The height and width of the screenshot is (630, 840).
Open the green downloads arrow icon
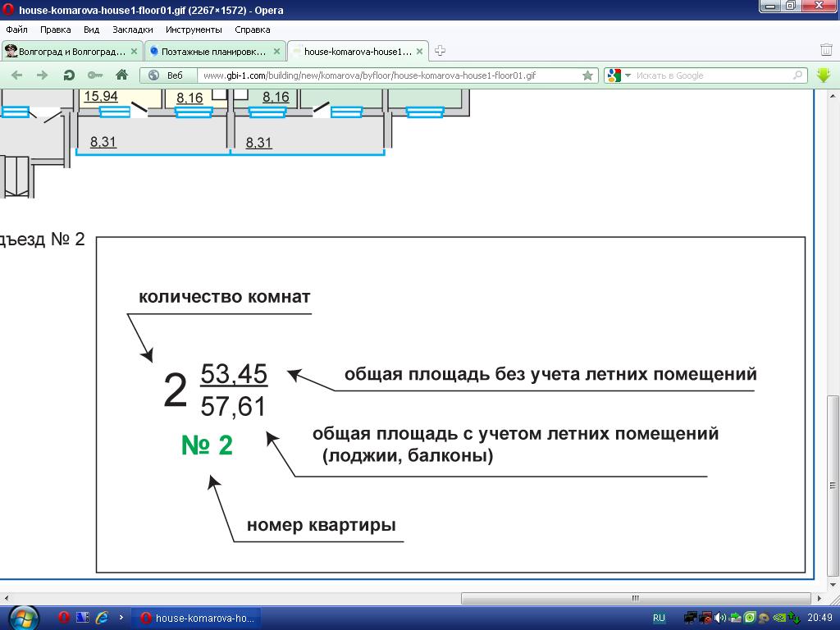824,75
